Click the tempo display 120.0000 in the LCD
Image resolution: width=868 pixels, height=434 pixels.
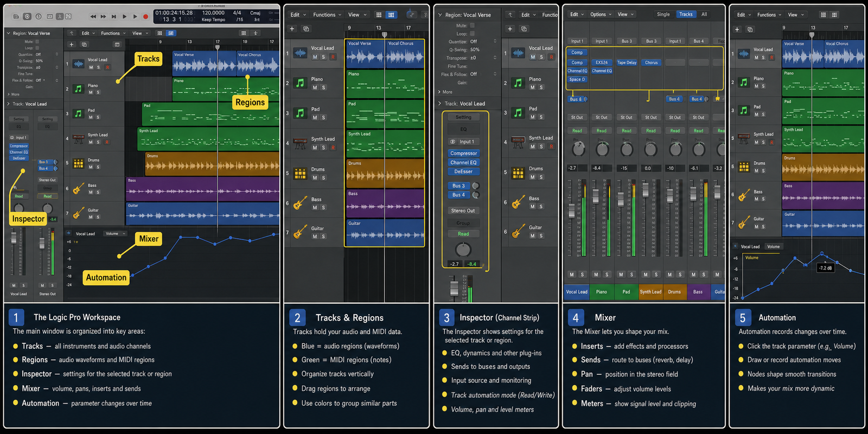(x=213, y=12)
